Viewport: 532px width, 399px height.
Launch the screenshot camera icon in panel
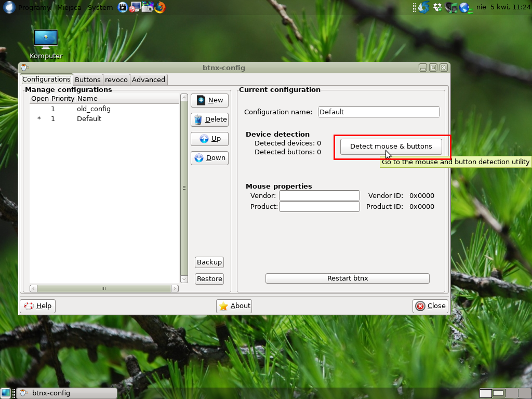tap(147, 7)
